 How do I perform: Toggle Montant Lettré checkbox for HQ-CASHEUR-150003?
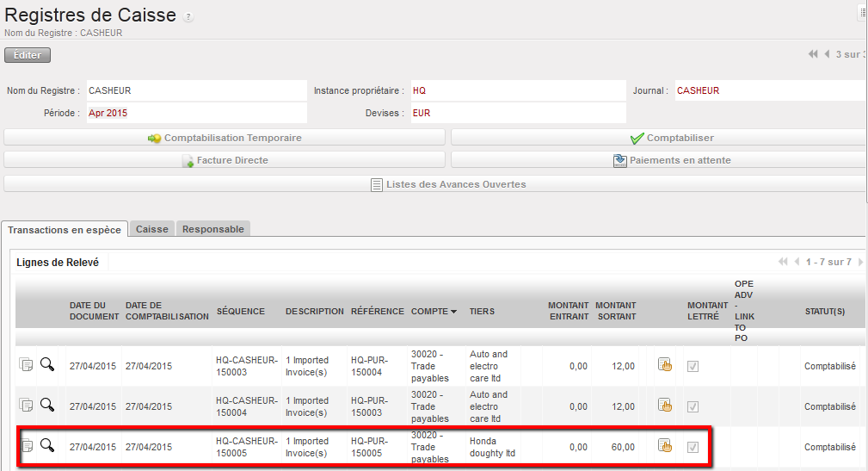(693, 366)
